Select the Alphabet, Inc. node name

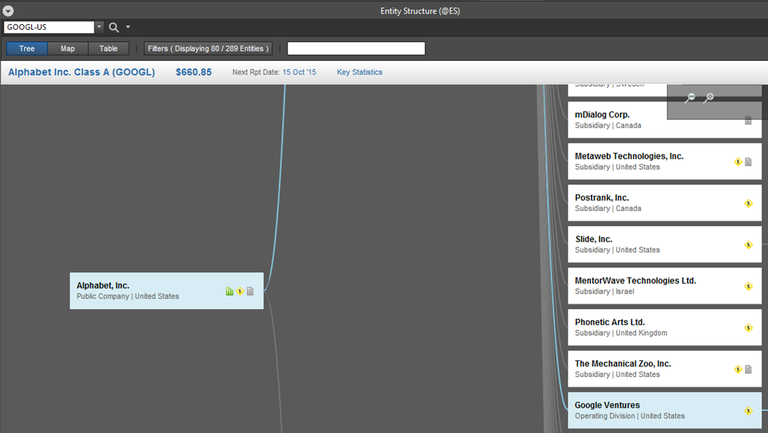coord(103,285)
